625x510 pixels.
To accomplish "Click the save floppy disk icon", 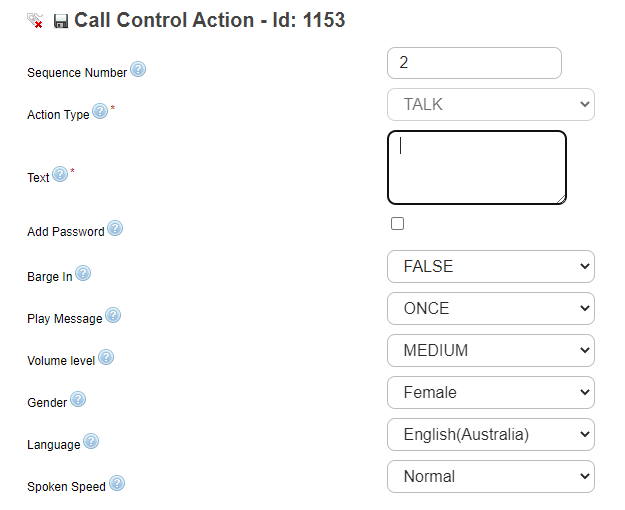I will pyautogui.click(x=61, y=21).
